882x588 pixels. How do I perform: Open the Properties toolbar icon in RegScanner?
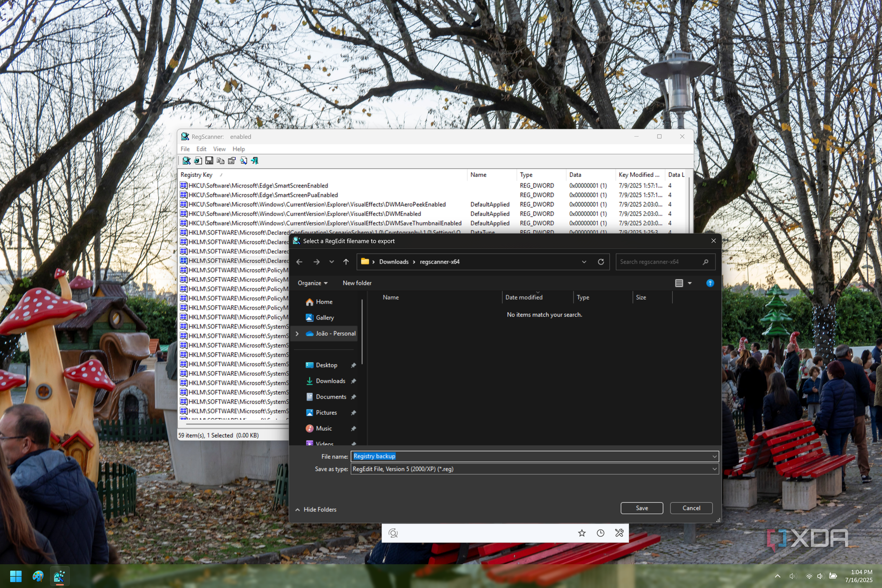(231, 160)
